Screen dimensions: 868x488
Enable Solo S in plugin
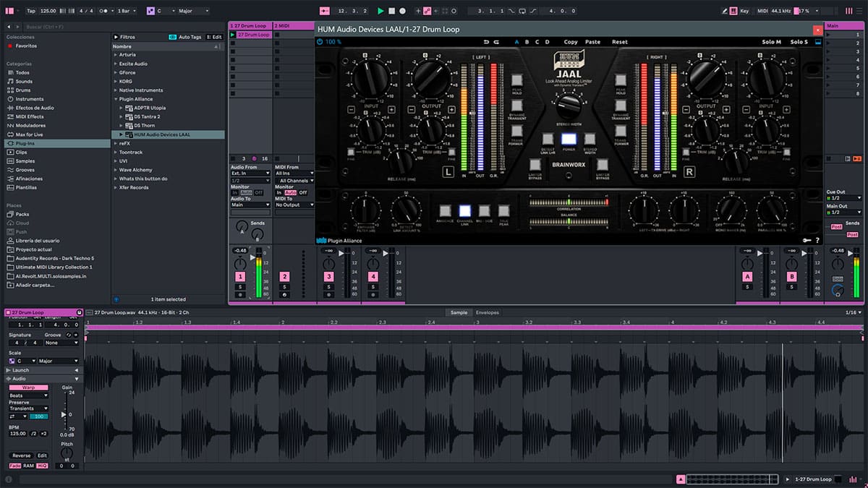[799, 42]
